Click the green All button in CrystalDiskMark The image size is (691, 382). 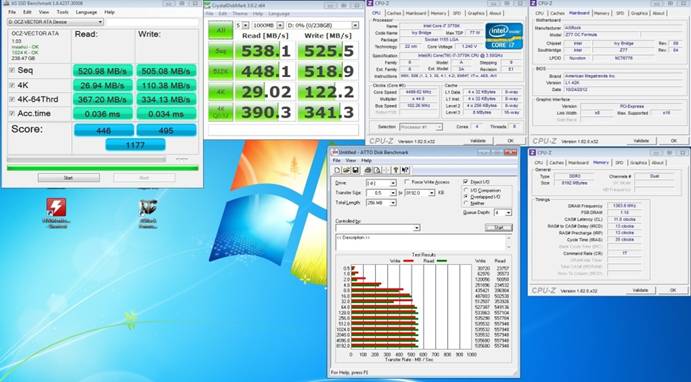tap(220, 30)
